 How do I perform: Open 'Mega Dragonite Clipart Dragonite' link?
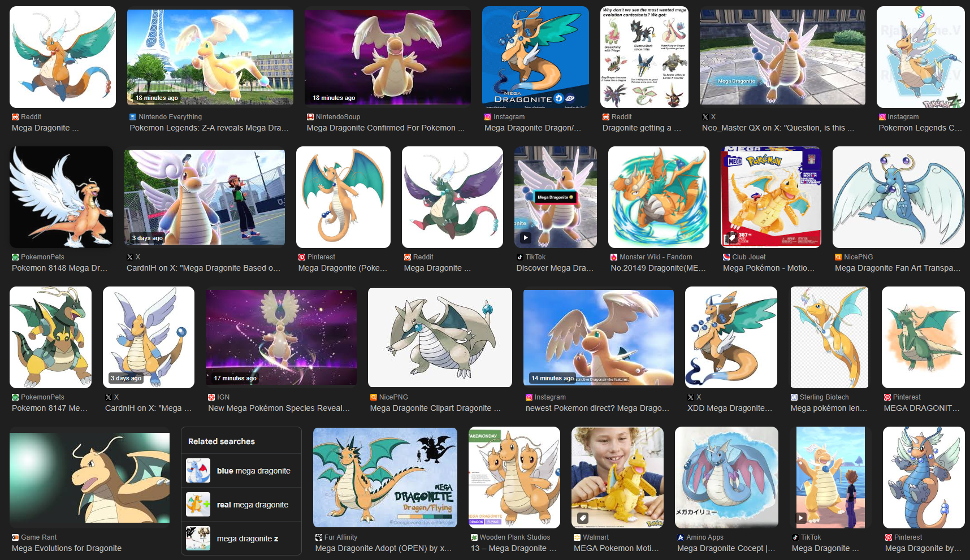tap(435, 408)
